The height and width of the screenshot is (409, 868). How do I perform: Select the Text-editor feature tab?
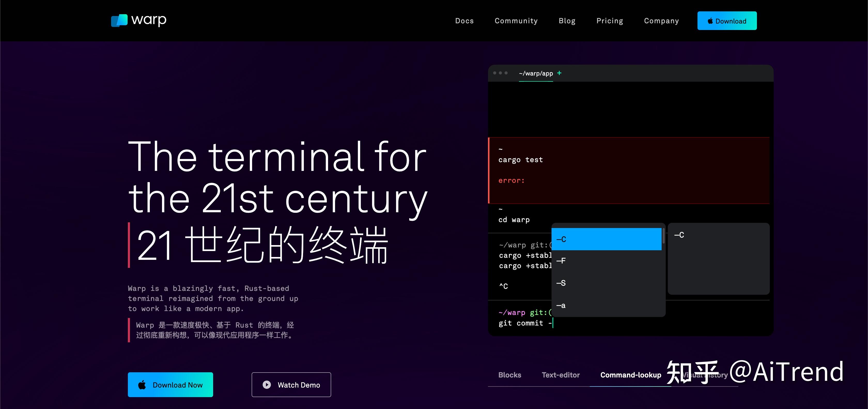tap(560, 375)
